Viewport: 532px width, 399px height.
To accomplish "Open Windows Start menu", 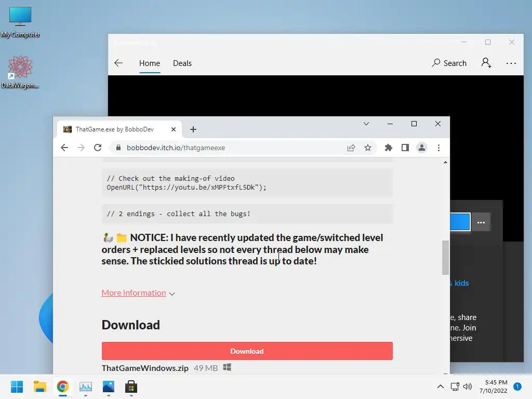I will (17, 387).
